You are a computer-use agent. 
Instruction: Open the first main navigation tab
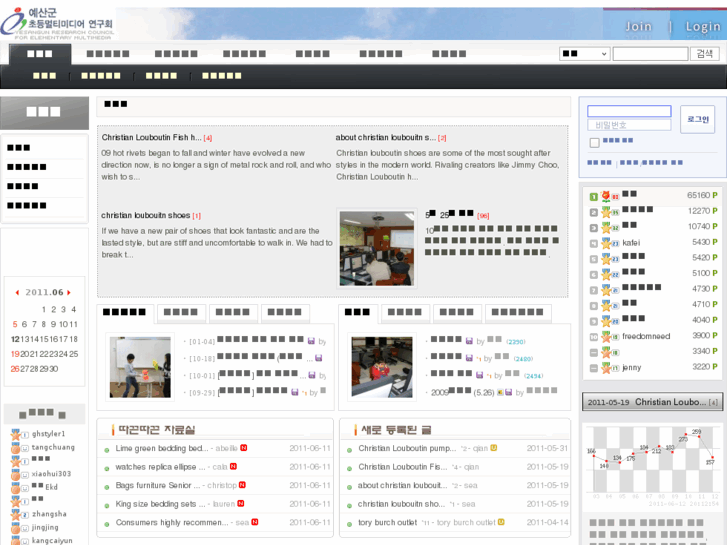40,54
